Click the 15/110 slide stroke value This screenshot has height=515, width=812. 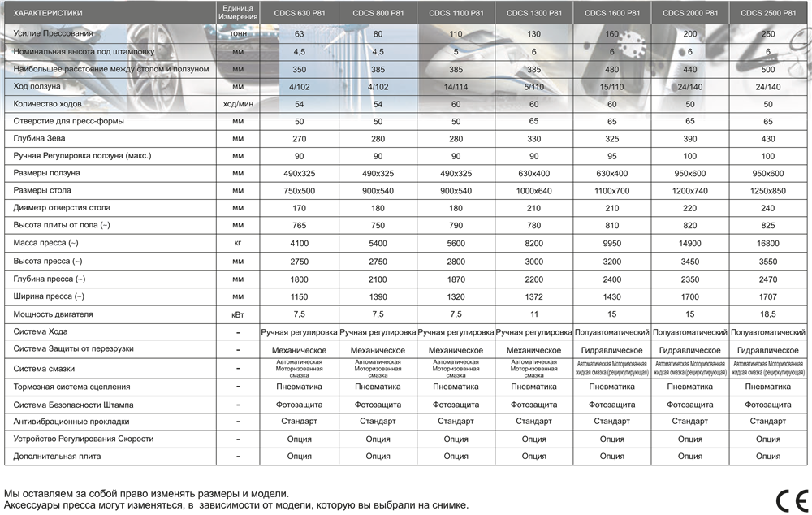612,87
